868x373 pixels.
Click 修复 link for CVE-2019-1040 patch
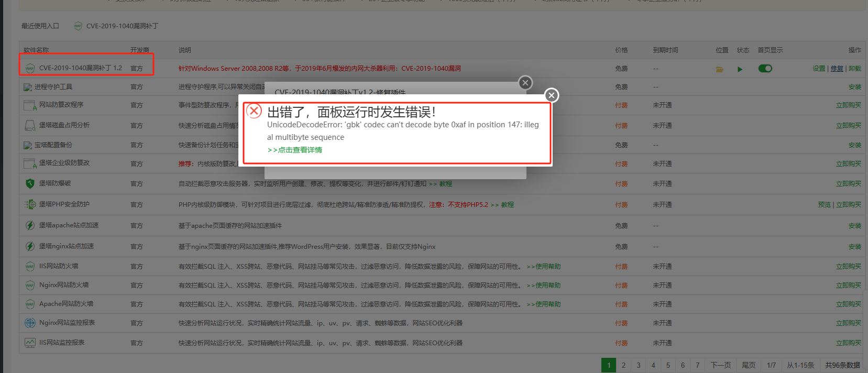click(837, 69)
